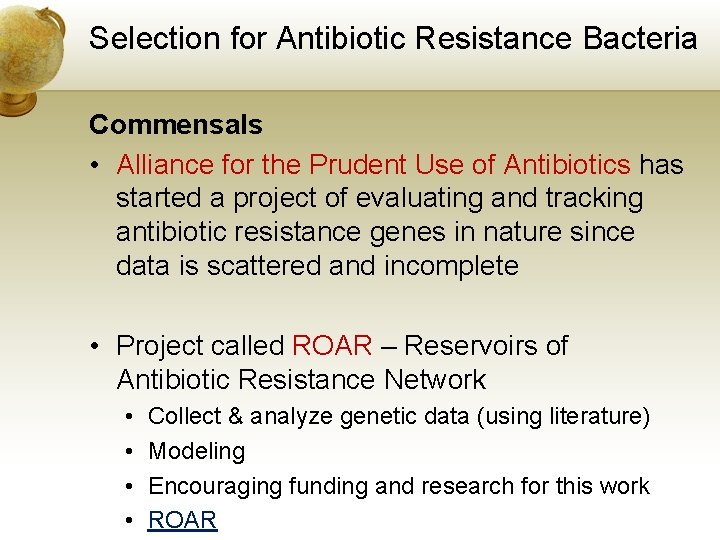Click the text data is scattered and incomplete
This screenshot has width=720, height=540.
(x=317, y=266)
